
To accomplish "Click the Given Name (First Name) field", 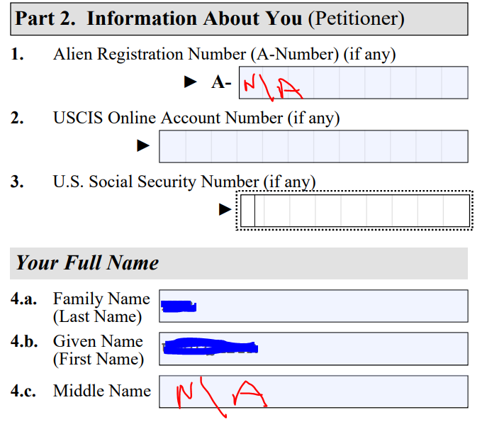I will (x=313, y=349).
